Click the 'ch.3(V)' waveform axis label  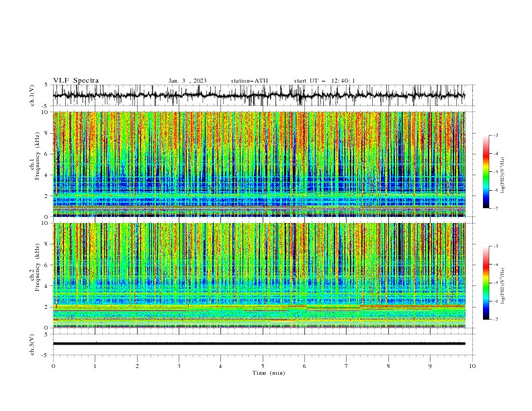(x=32, y=345)
